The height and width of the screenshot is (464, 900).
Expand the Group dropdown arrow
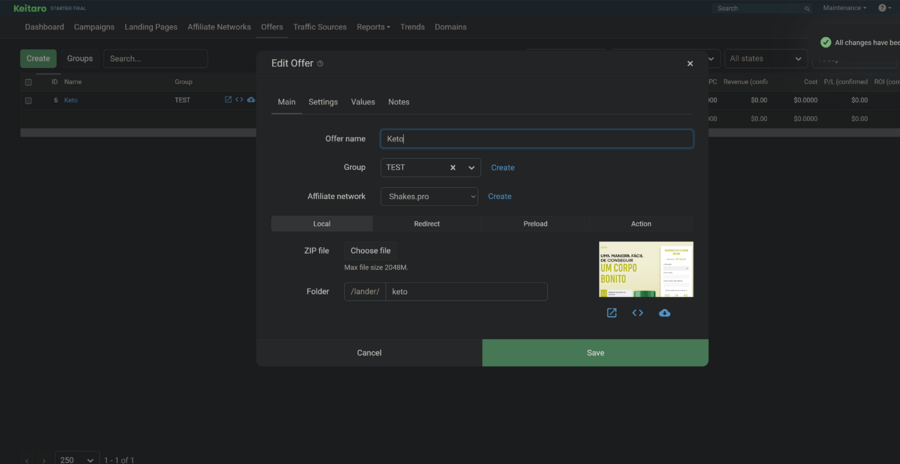click(x=471, y=168)
